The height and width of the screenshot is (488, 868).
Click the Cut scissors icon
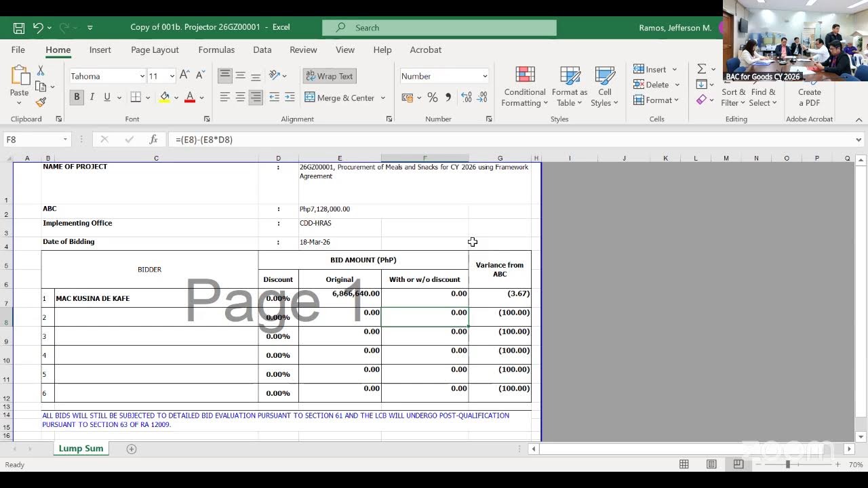click(x=41, y=71)
